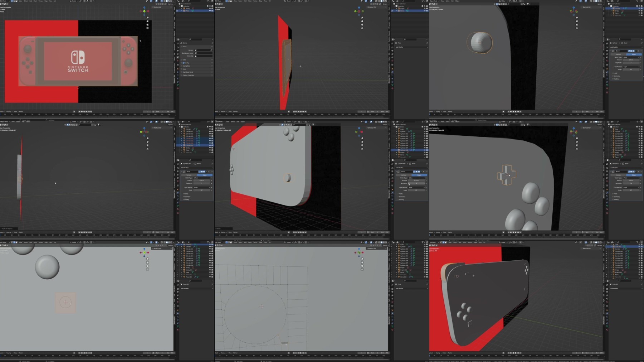Click the zoom magnifier icon in center panel viewport
This screenshot has height=362, width=644.
[x=362, y=138]
